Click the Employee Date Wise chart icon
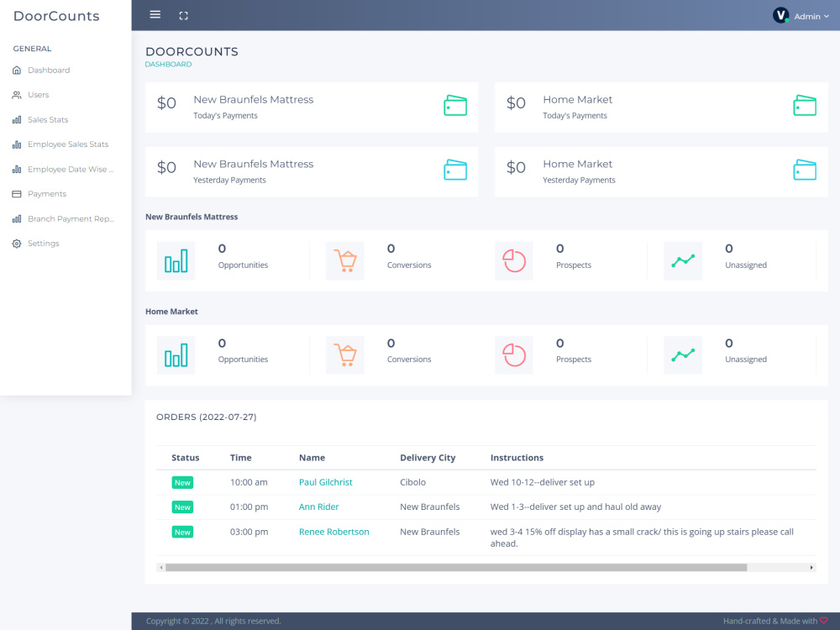Viewport: 840px width, 630px height. click(x=17, y=170)
